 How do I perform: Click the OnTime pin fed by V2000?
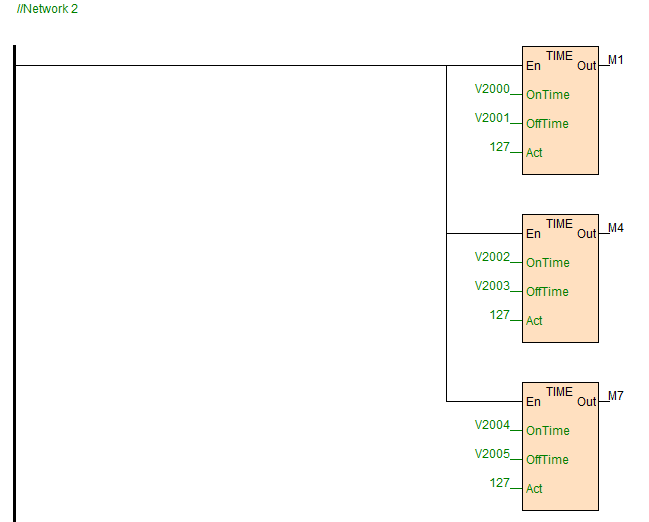[548, 95]
